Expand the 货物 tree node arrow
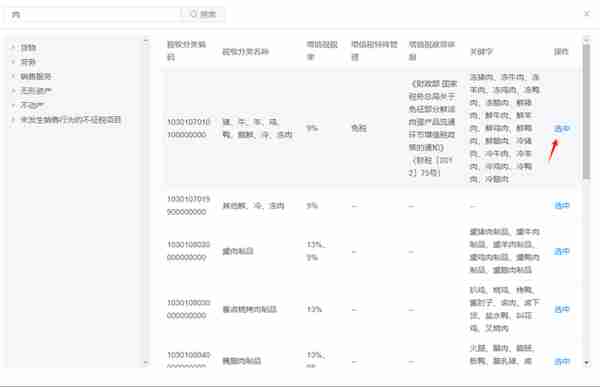Viewport: 600px width, 387px height. [13, 47]
